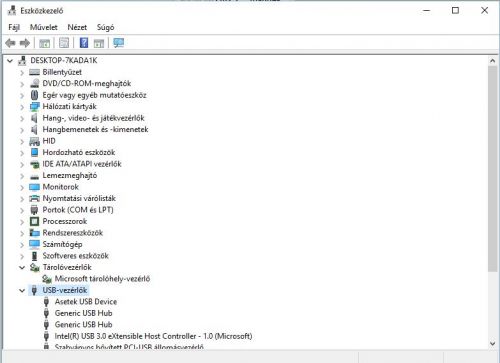This screenshot has height=363, width=500.
Task: Select the IDE ATA/ATAPI vezérlők label
Action: click(x=82, y=164)
